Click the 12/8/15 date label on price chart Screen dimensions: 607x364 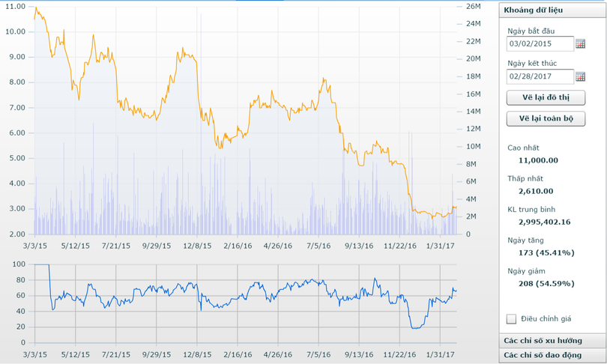click(x=199, y=245)
